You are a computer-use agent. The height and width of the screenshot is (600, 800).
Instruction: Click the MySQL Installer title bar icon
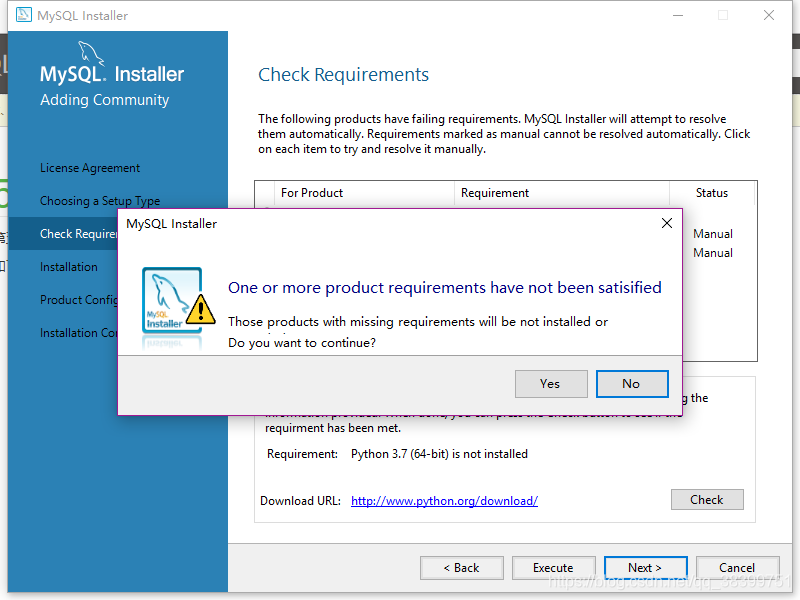coord(23,15)
